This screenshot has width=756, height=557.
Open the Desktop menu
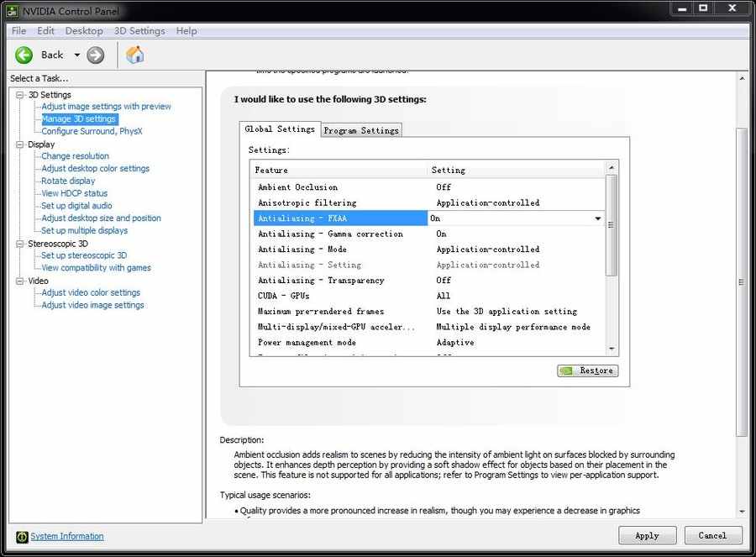[84, 31]
